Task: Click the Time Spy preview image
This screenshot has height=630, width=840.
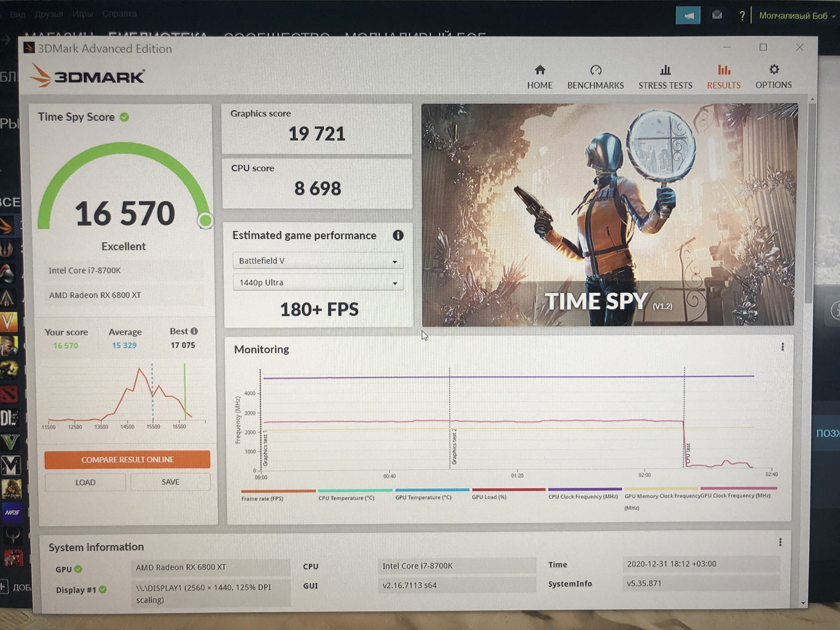Action: 607,215
